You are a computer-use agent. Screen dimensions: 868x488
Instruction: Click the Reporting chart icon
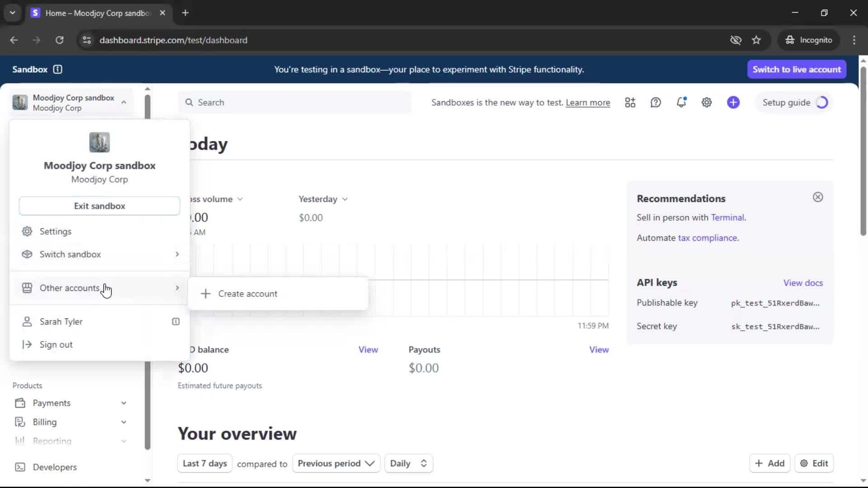coord(20,441)
